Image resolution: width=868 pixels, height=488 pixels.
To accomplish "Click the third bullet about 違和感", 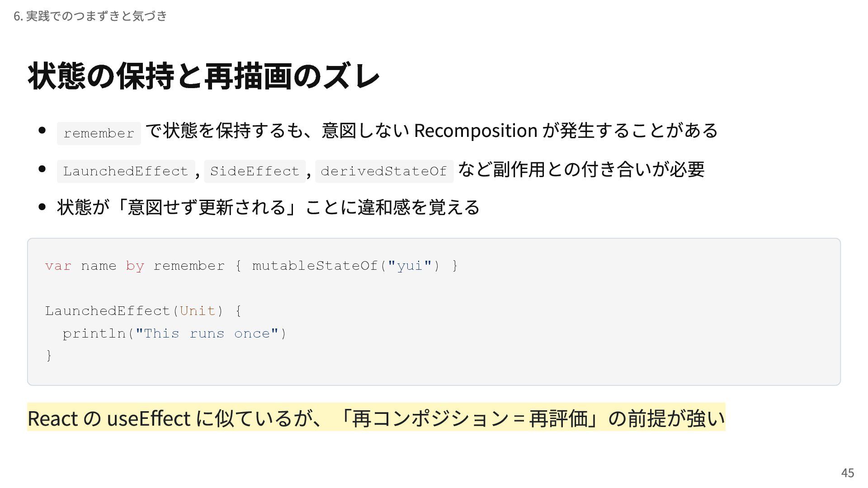I will (x=268, y=207).
